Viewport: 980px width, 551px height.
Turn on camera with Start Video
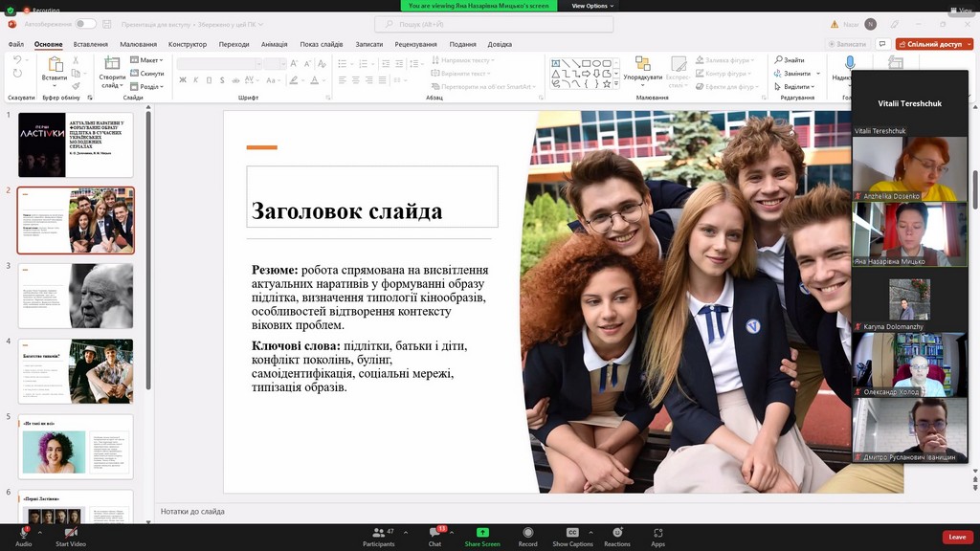(x=71, y=533)
